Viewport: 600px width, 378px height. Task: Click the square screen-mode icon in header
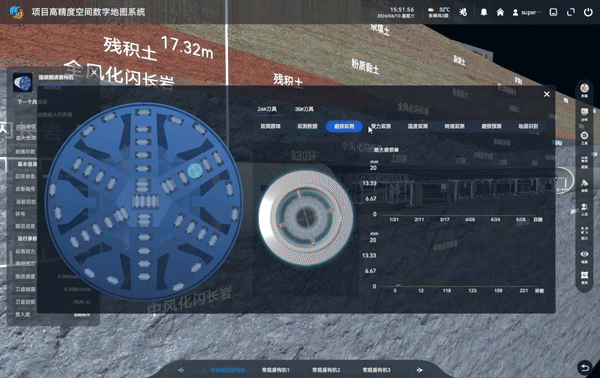coord(553,12)
